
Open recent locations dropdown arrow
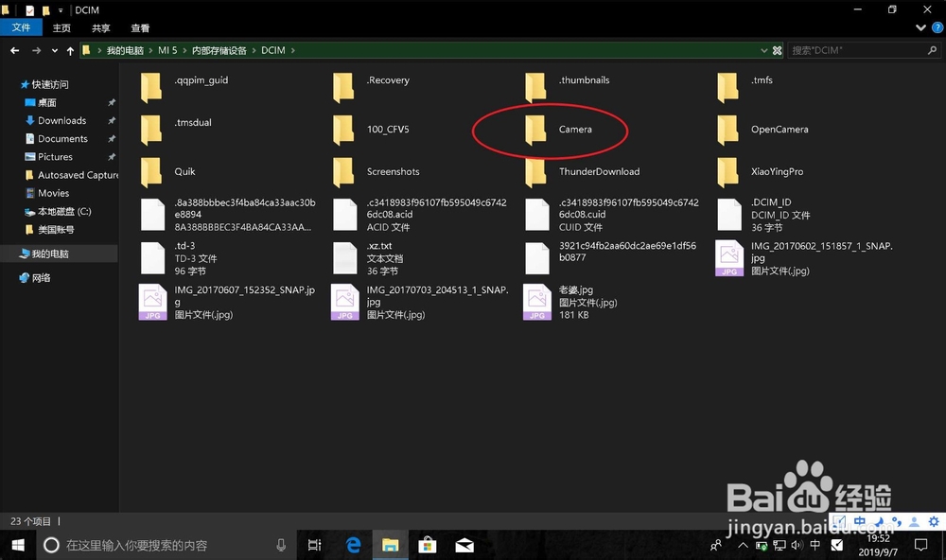pos(55,51)
